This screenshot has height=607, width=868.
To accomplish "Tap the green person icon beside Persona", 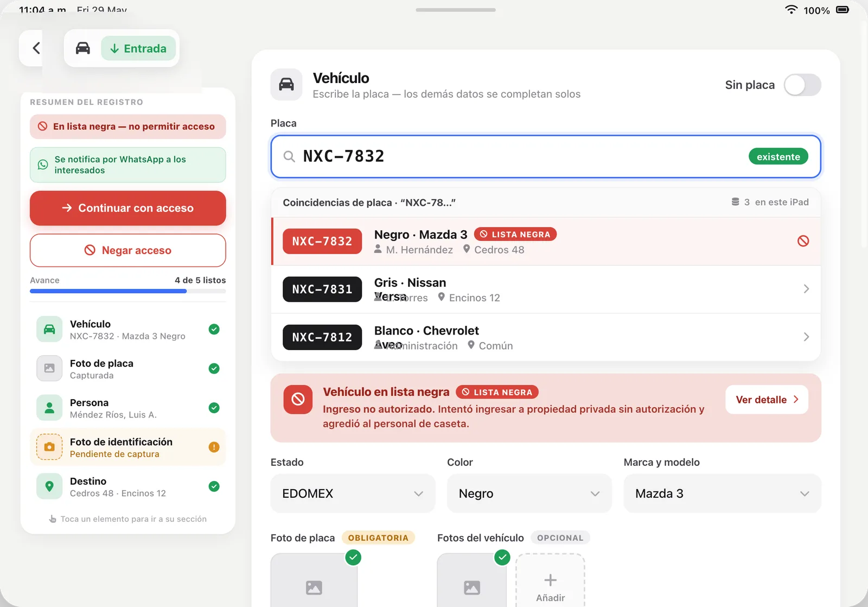I will 49,408.
